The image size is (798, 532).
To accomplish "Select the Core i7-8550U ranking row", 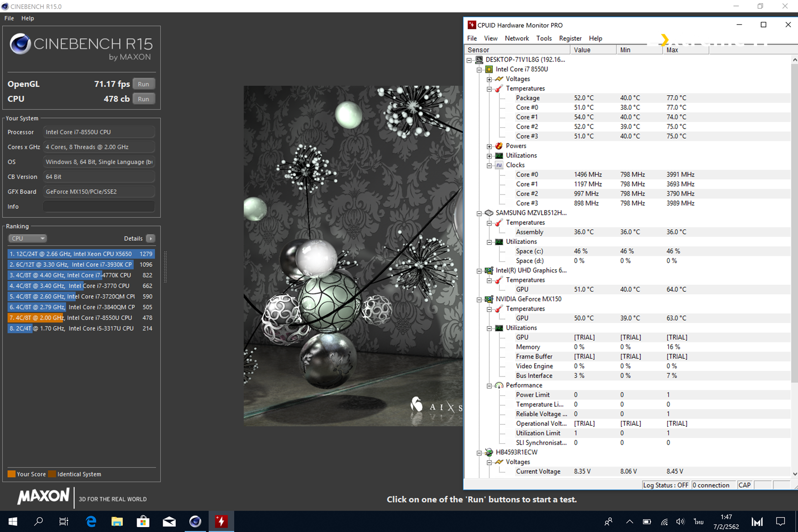I will point(81,318).
